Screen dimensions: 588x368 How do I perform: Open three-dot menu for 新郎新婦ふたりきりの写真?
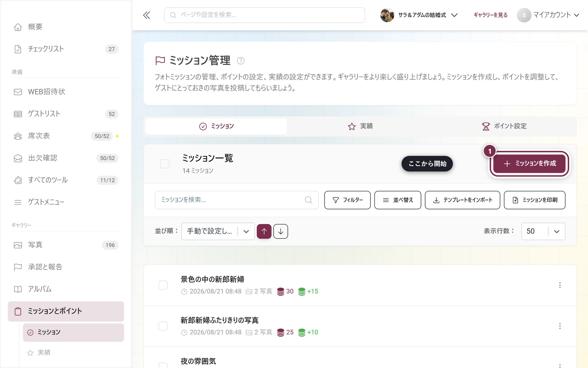click(560, 326)
